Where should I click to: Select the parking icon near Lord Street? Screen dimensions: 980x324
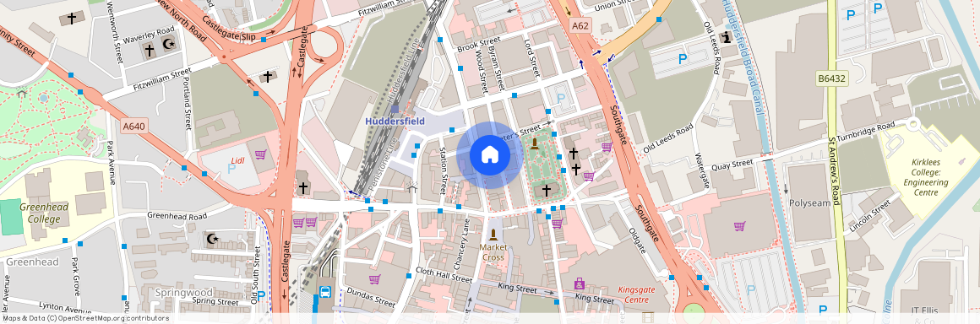(x=561, y=98)
